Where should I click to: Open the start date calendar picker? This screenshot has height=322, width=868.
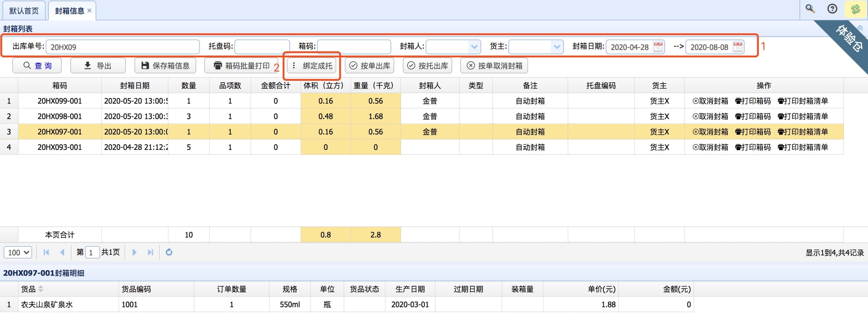click(x=658, y=47)
